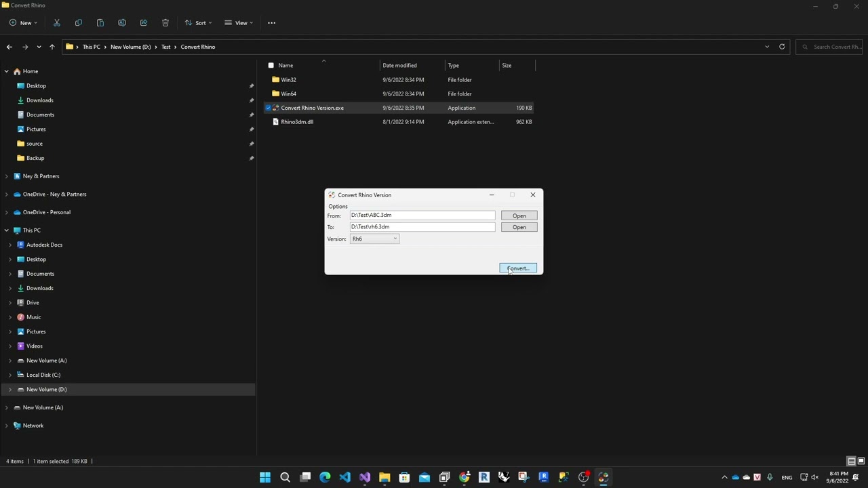Open Microsoft Store from taskbar

(x=405, y=477)
